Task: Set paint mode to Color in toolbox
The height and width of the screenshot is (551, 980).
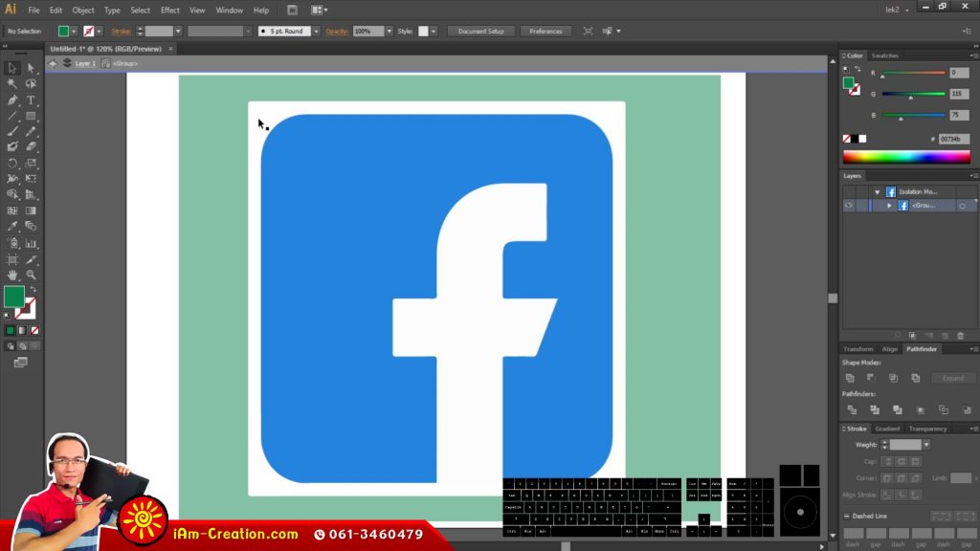Action: pos(10,330)
